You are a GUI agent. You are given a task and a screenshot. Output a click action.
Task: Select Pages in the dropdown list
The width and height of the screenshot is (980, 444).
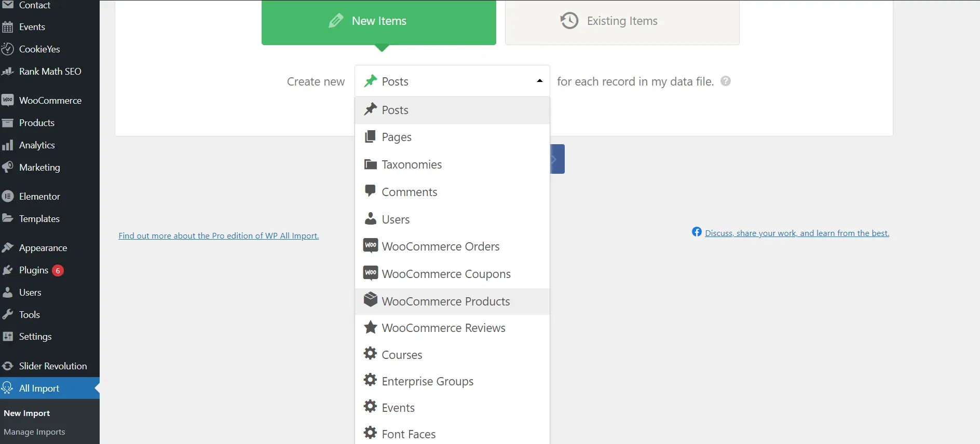click(452, 137)
